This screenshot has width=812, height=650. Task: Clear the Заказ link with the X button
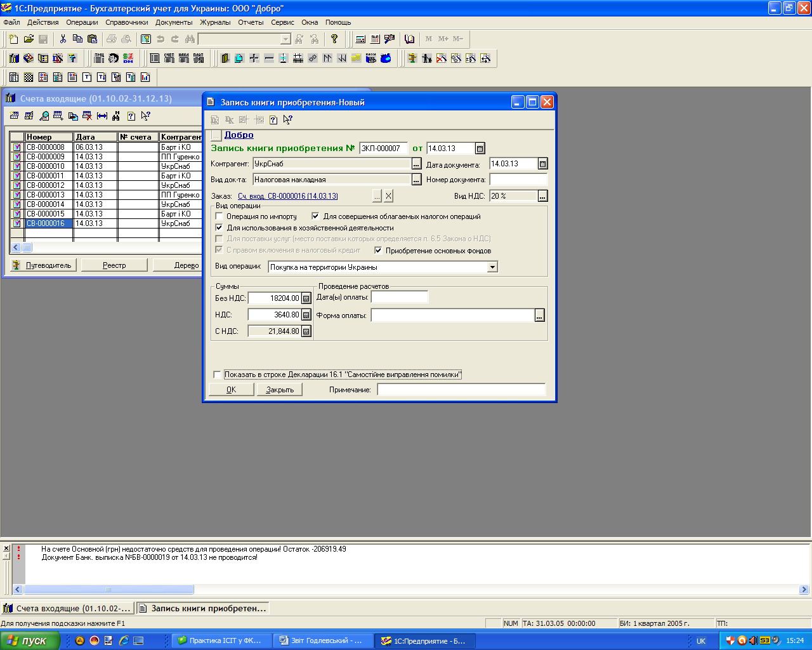tap(388, 196)
